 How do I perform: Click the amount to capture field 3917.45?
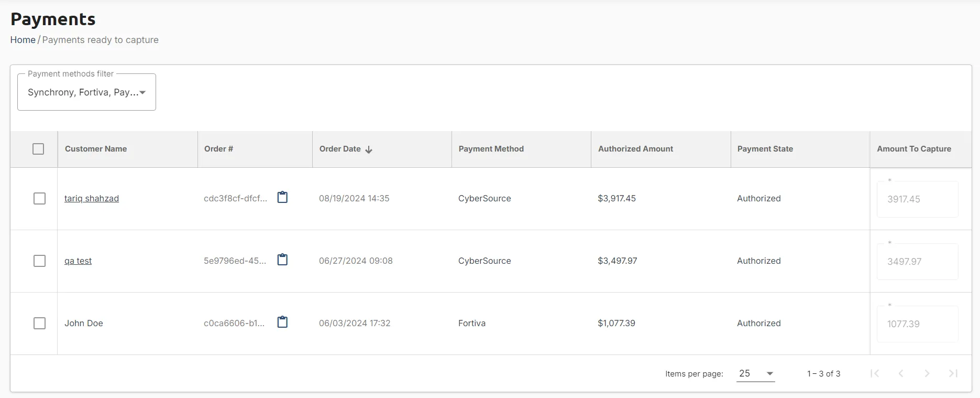pyautogui.click(x=918, y=199)
